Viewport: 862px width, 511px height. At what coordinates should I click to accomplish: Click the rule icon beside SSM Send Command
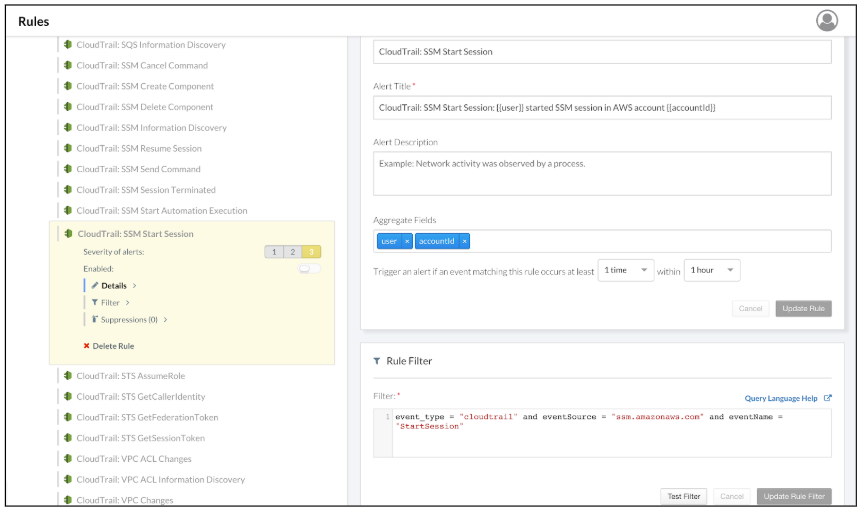coord(68,169)
